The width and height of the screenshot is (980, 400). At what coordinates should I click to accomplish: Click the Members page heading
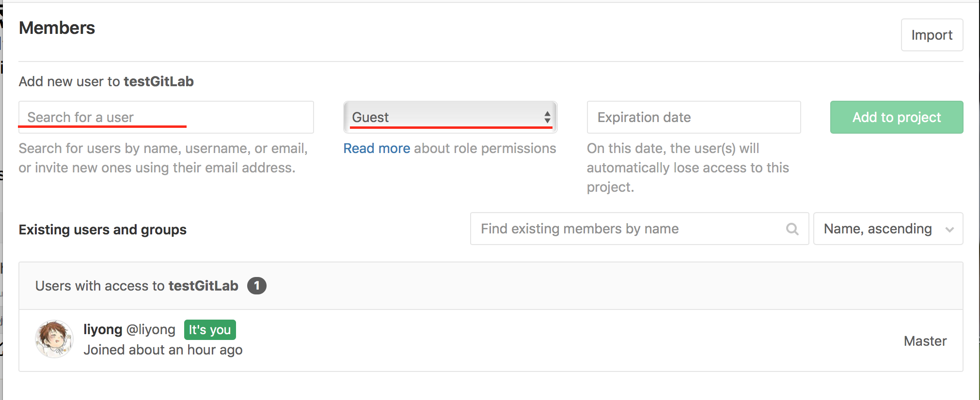pyautogui.click(x=57, y=28)
